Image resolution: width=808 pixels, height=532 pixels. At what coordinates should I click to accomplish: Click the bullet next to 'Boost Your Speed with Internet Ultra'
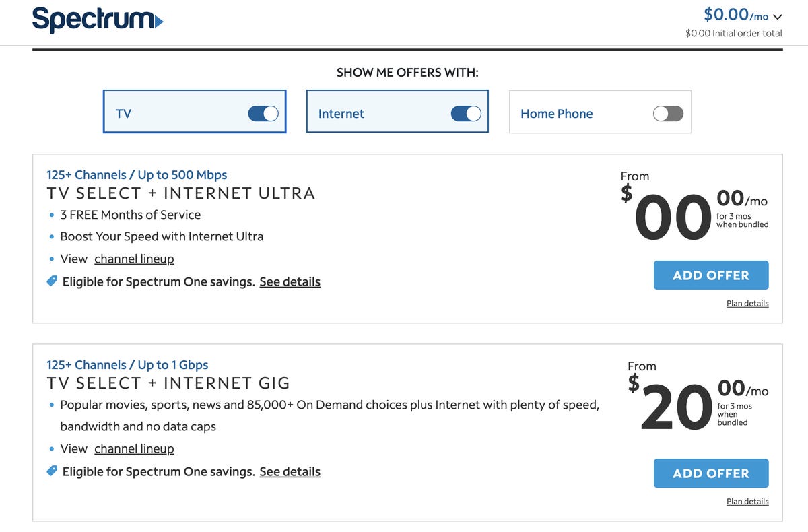coord(51,236)
